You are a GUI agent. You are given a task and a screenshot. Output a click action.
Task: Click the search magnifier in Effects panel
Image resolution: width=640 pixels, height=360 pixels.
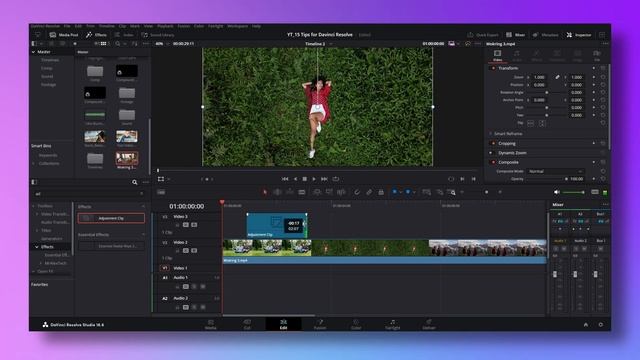tap(135, 182)
